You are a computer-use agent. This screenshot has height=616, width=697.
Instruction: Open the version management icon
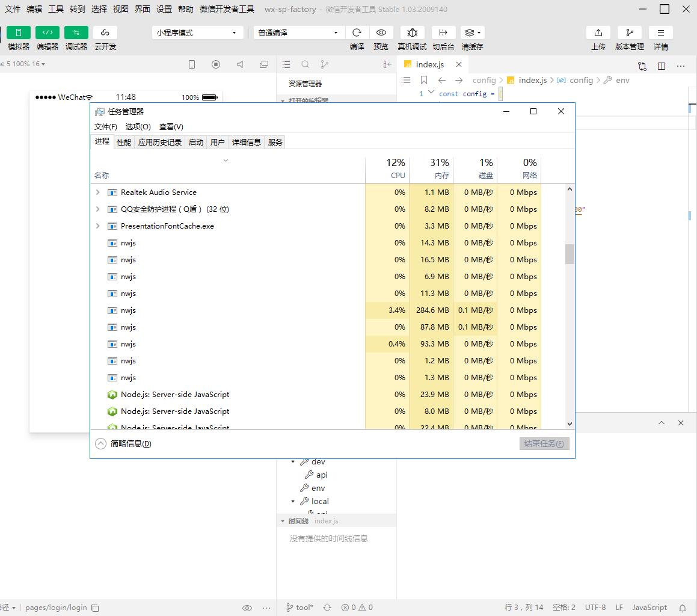(630, 32)
